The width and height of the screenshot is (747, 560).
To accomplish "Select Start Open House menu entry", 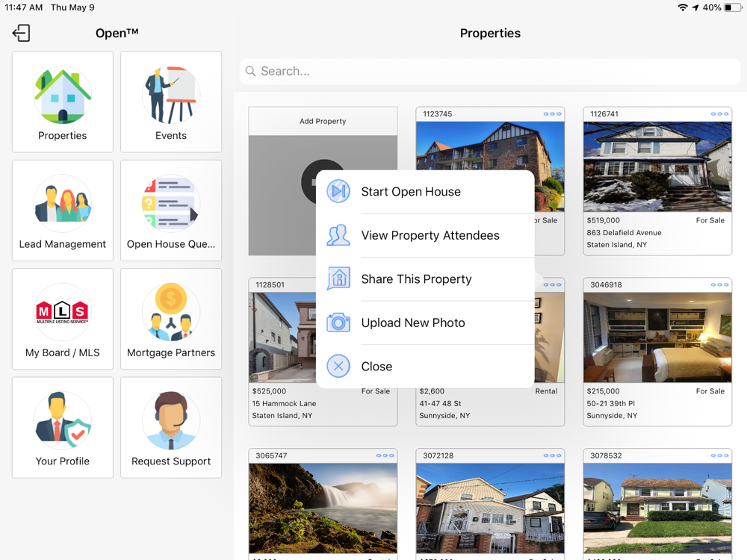I will [425, 191].
